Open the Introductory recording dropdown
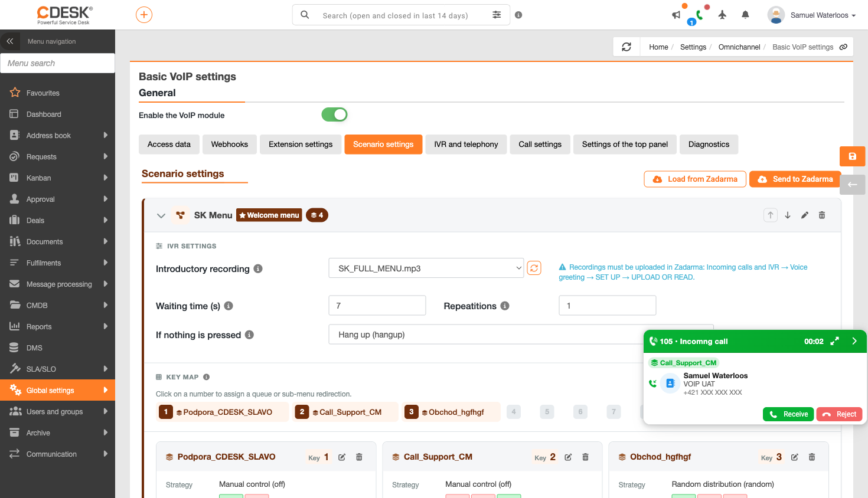868x498 pixels. pos(426,268)
